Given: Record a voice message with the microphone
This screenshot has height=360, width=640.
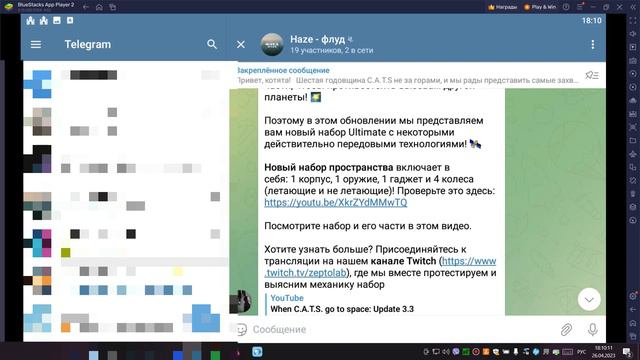Looking at the screenshot, I should pyautogui.click(x=593, y=329).
